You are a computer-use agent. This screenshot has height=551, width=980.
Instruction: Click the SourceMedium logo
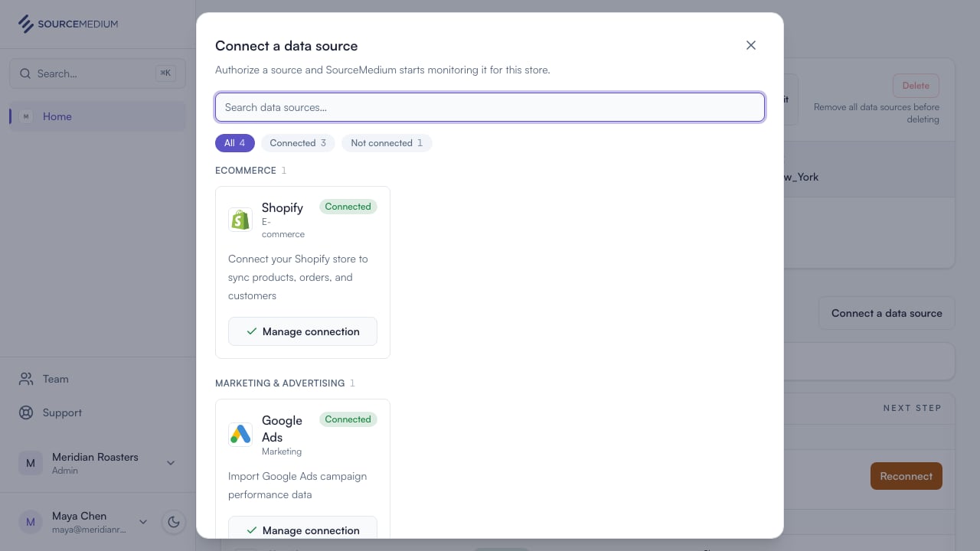(68, 24)
